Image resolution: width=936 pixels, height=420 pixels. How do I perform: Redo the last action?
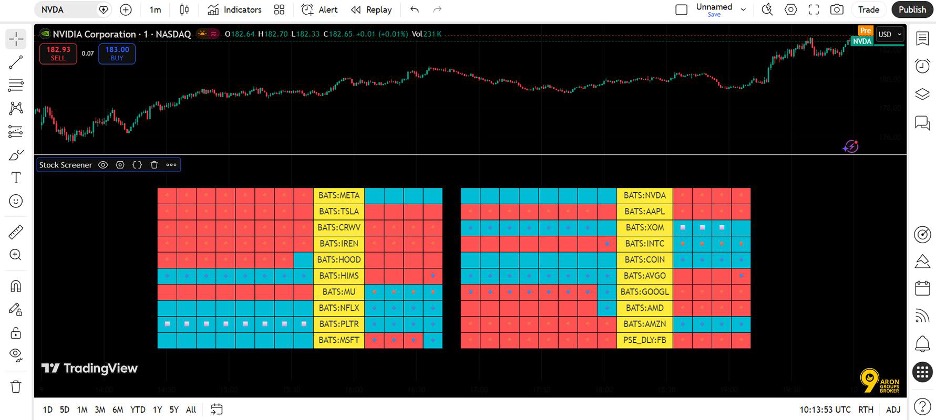point(438,10)
